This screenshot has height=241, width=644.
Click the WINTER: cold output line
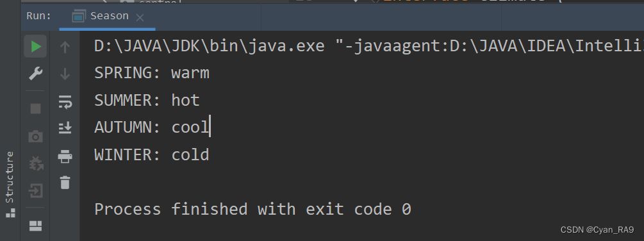pos(152,154)
